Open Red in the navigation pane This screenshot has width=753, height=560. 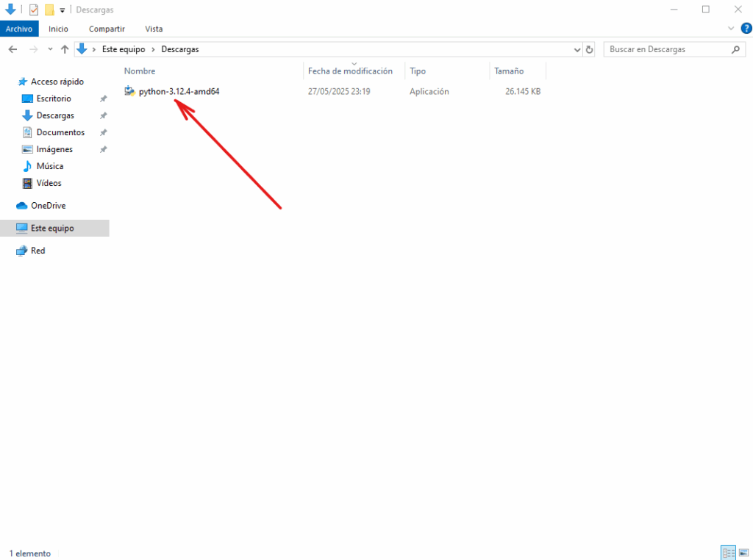coord(38,251)
